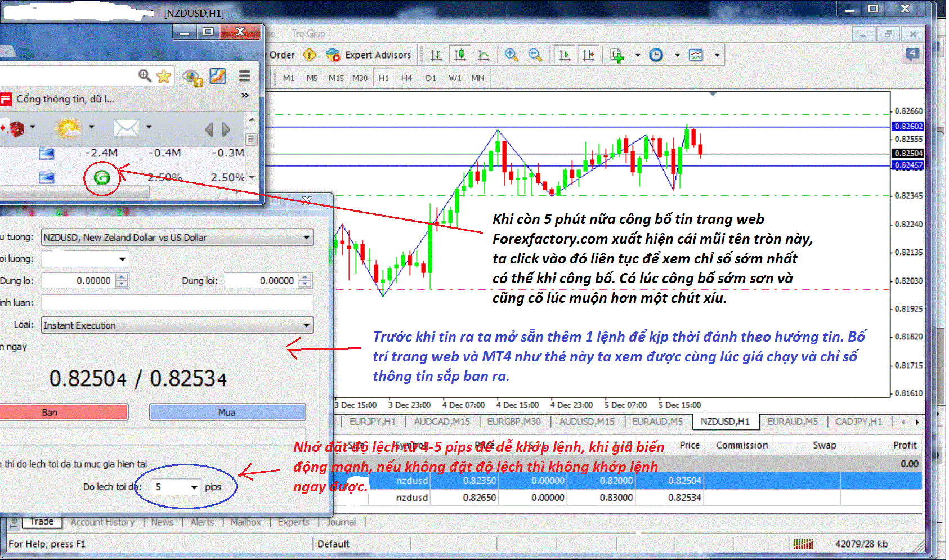Click the Order toolbar button

(x=282, y=55)
